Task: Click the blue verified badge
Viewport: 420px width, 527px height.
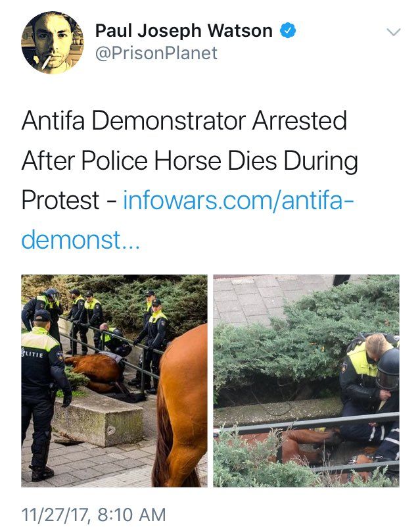Action: pos(288,30)
